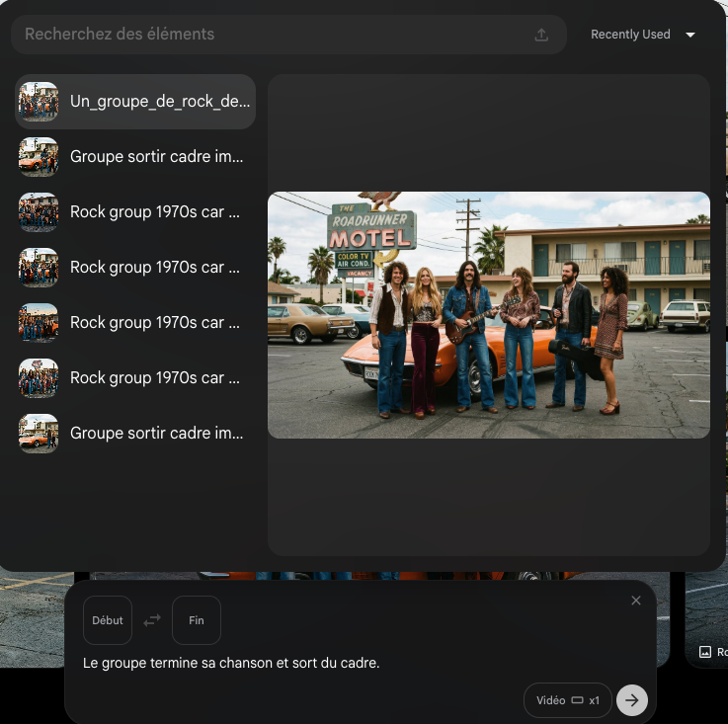The width and height of the screenshot is (728, 724).
Task: Open the Vidéo x1 output options dropdown
Action: pyautogui.click(x=567, y=700)
